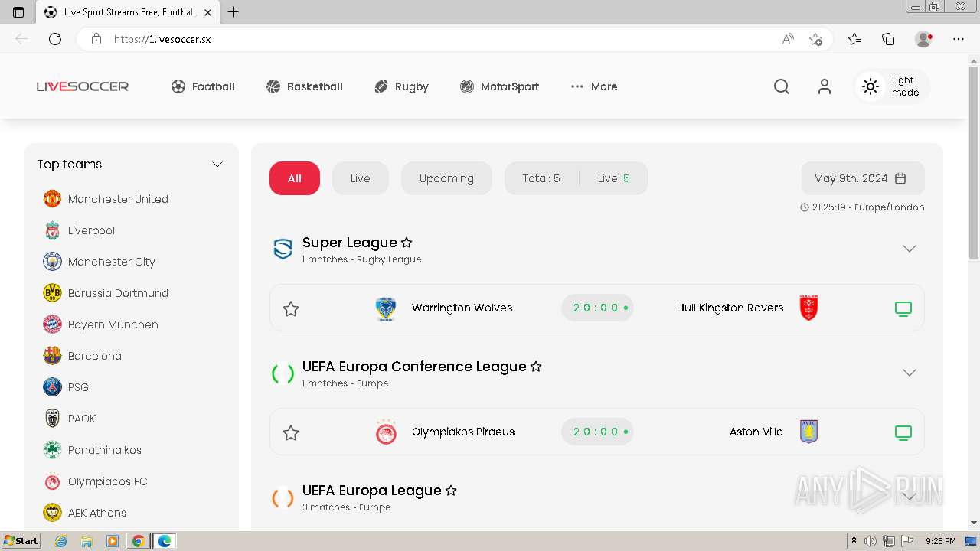Open Internet Explorer from taskbar
The width and height of the screenshot is (980, 551).
click(61, 541)
